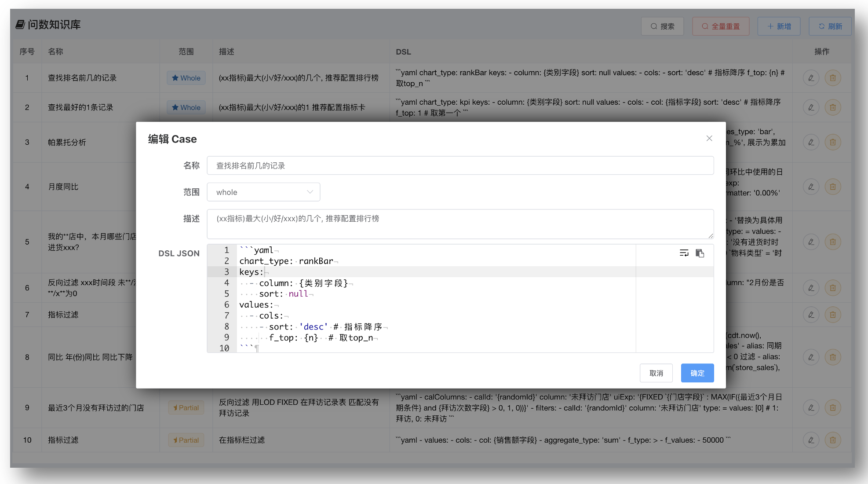This screenshot has width=868, height=484.
Task: Click edit icon for row 7
Action: pyautogui.click(x=811, y=315)
